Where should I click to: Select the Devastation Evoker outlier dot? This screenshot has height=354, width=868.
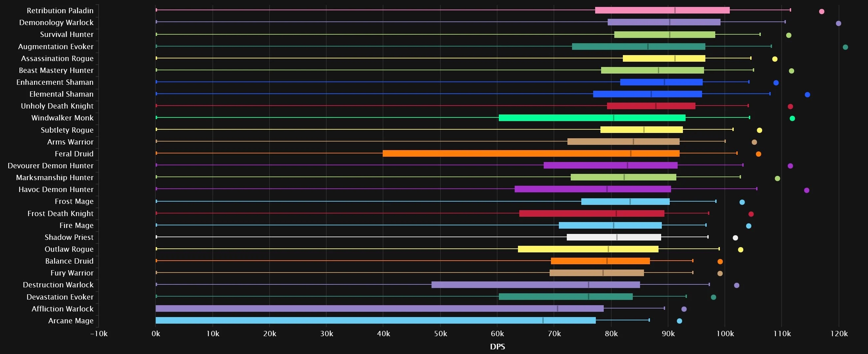[713, 297]
